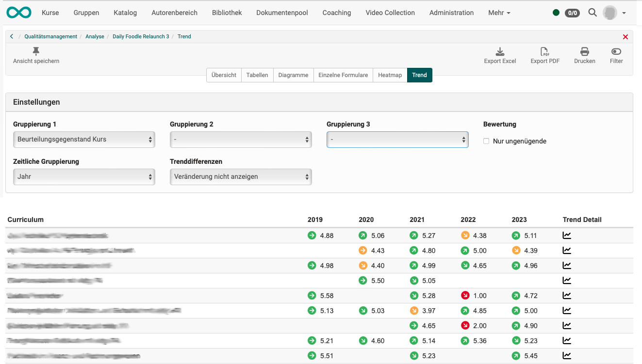The width and height of the screenshot is (642, 364).
Task: Navigate to Analyse via the breadcrumb
Action: click(x=95, y=36)
